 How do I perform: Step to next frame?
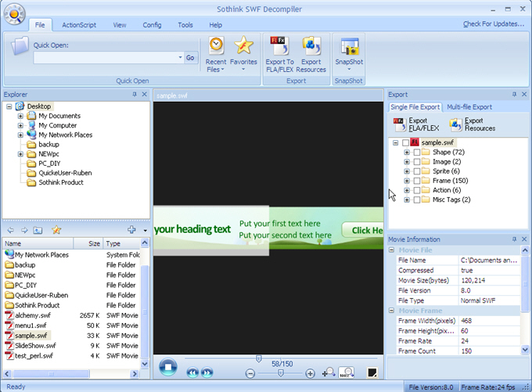click(207, 372)
